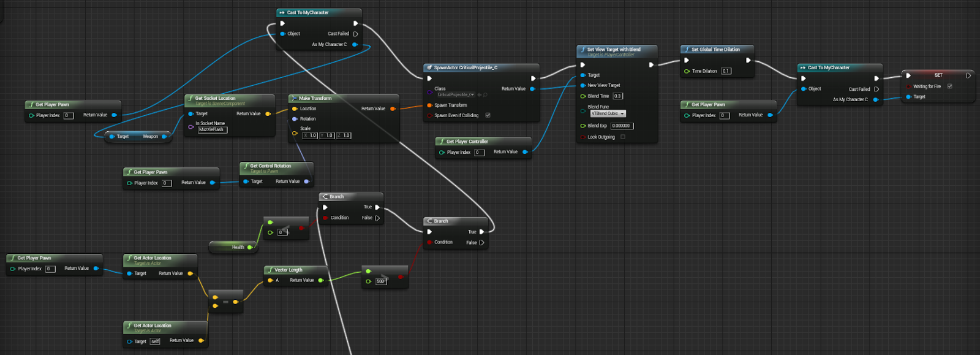Enable the Lock Outgoing checkbox
Screen dimensions: 980x355
623,137
